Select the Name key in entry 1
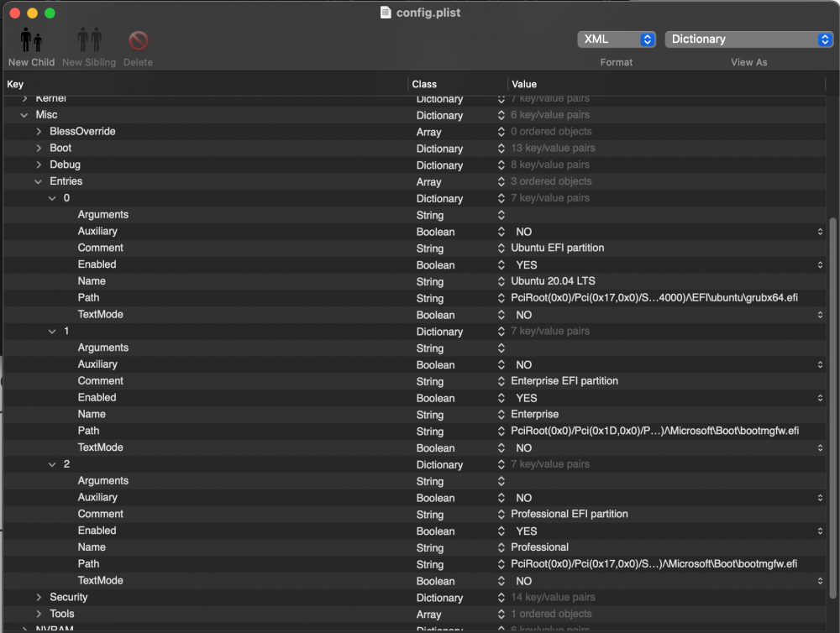Viewport: 840px width, 633px height. pos(92,414)
